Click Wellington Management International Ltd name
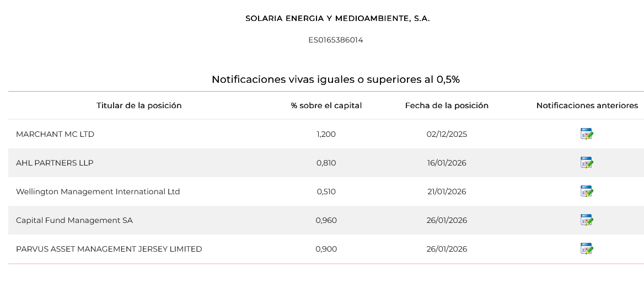Viewport: 644px width, 282px height. click(98, 191)
